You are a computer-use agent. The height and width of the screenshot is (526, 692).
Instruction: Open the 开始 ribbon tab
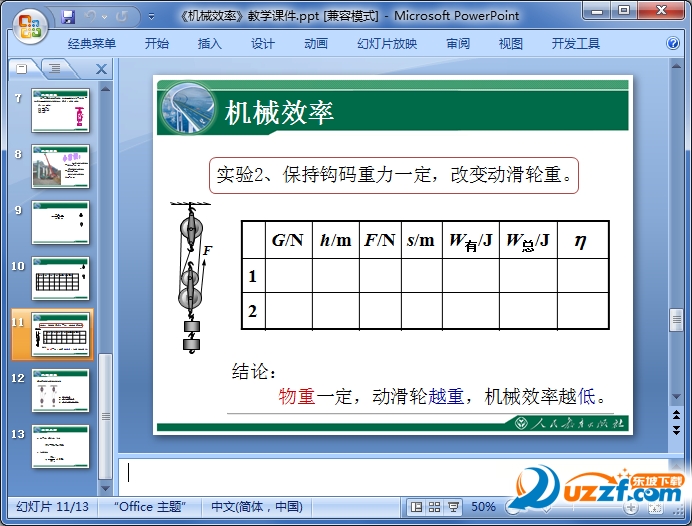(157, 44)
